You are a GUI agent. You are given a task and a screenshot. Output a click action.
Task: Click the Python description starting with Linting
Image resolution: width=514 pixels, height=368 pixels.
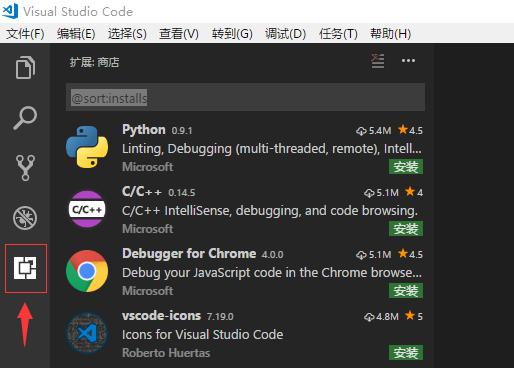coord(272,148)
